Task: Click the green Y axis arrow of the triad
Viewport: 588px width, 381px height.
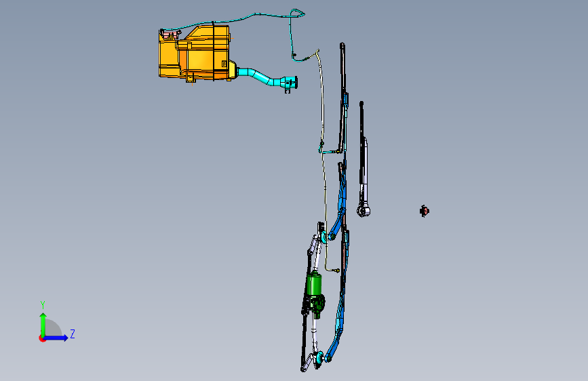Action: pos(43,325)
